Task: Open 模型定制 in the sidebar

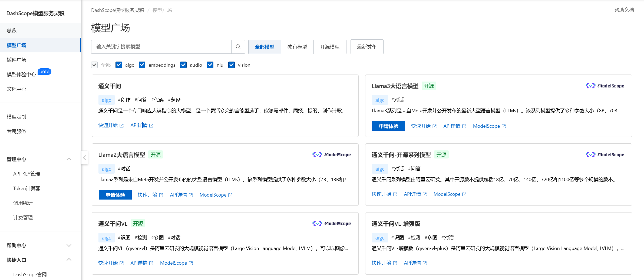Action: click(x=41, y=117)
